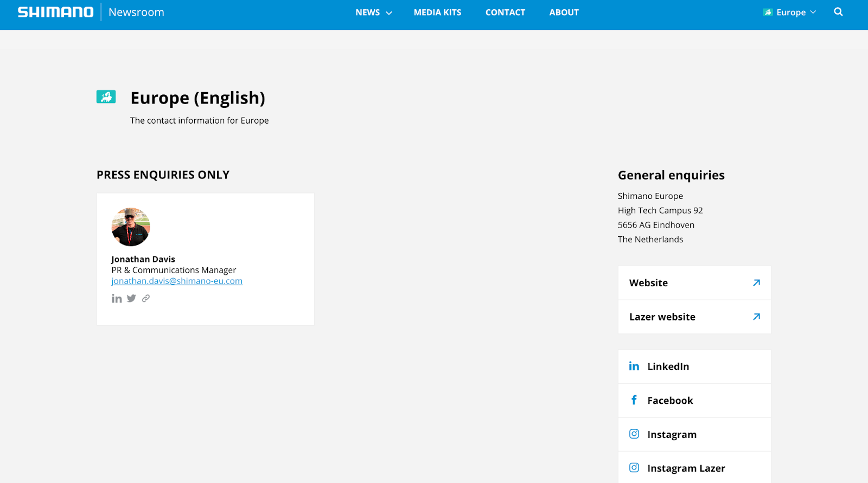Click the Europe map flag icon in the header

pyautogui.click(x=768, y=12)
